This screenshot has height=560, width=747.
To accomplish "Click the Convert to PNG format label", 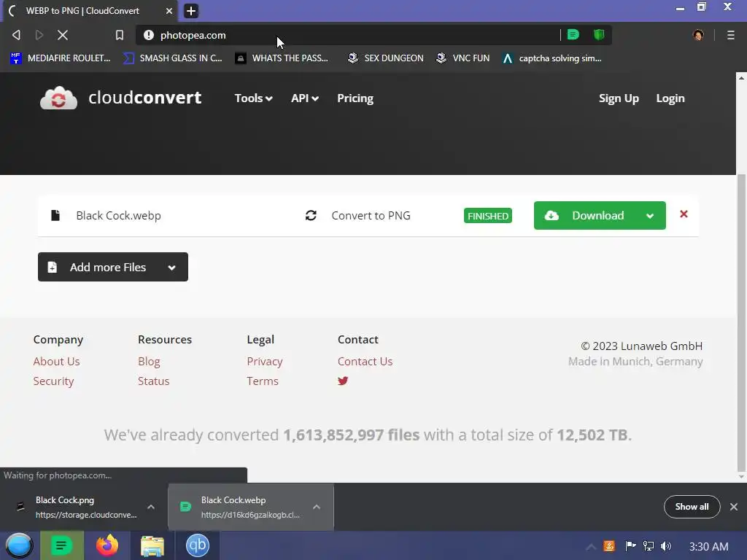I will click(371, 216).
